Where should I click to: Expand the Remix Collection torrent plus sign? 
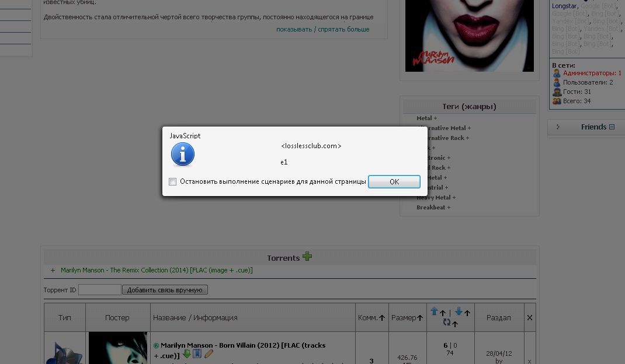tap(53, 271)
